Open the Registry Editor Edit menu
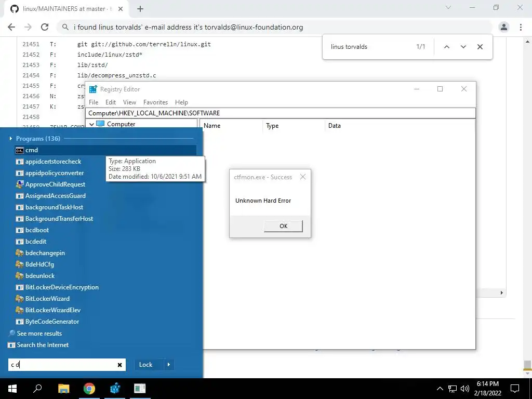Image resolution: width=532 pixels, height=399 pixels. point(111,102)
